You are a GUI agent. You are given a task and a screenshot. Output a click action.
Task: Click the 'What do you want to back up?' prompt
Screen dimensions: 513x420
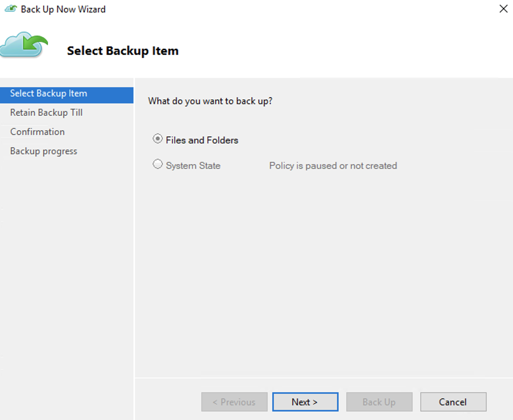pos(210,101)
